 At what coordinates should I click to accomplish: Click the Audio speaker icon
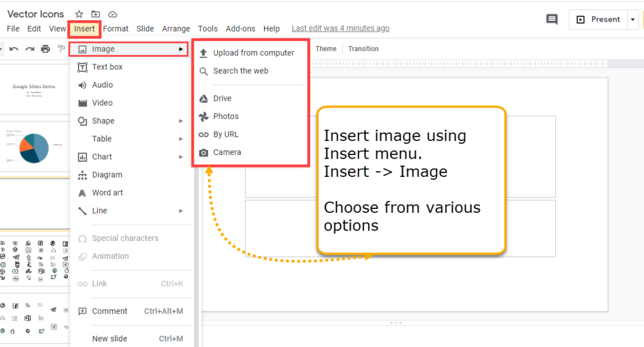coord(82,85)
